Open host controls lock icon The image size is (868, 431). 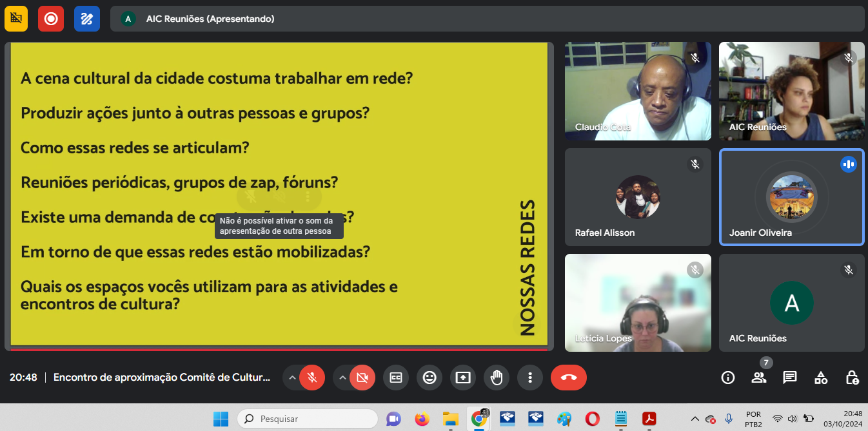pyautogui.click(x=852, y=378)
